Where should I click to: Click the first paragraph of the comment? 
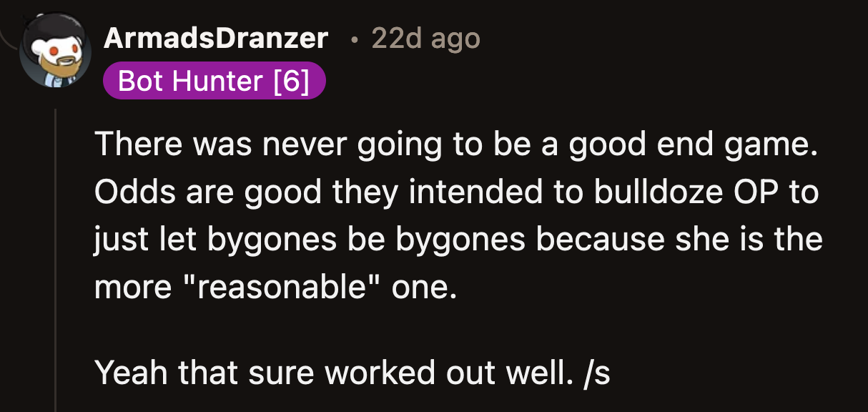(458, 215)
